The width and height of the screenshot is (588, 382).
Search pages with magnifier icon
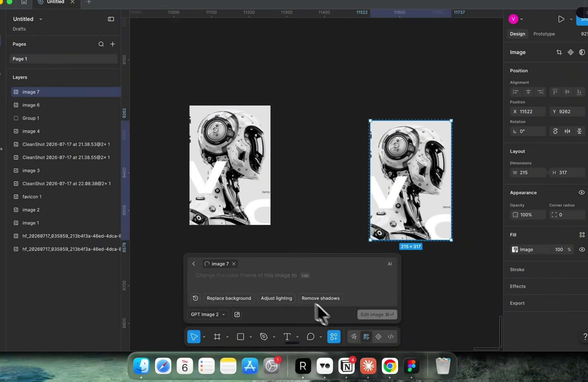point(101,44)
